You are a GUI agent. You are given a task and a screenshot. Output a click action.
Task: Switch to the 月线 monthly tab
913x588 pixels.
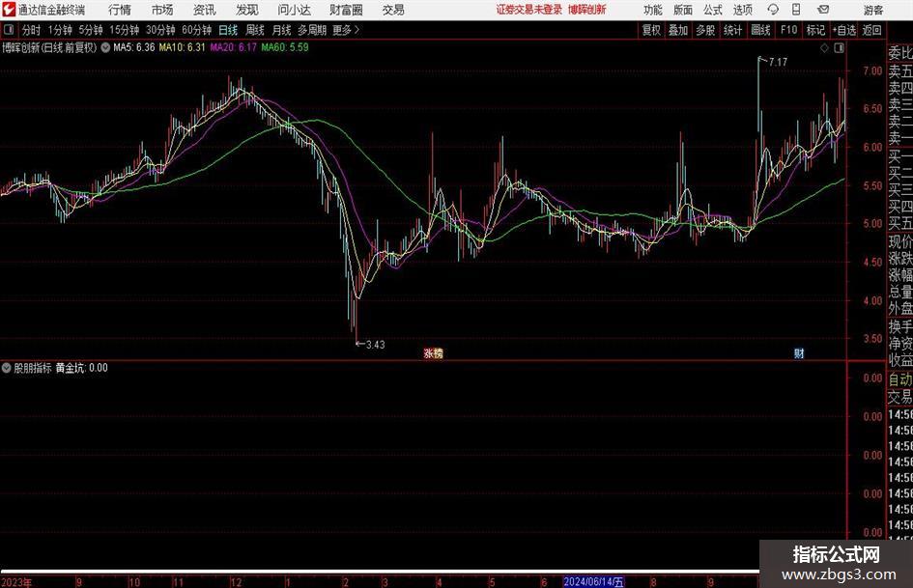click(281, 30)
